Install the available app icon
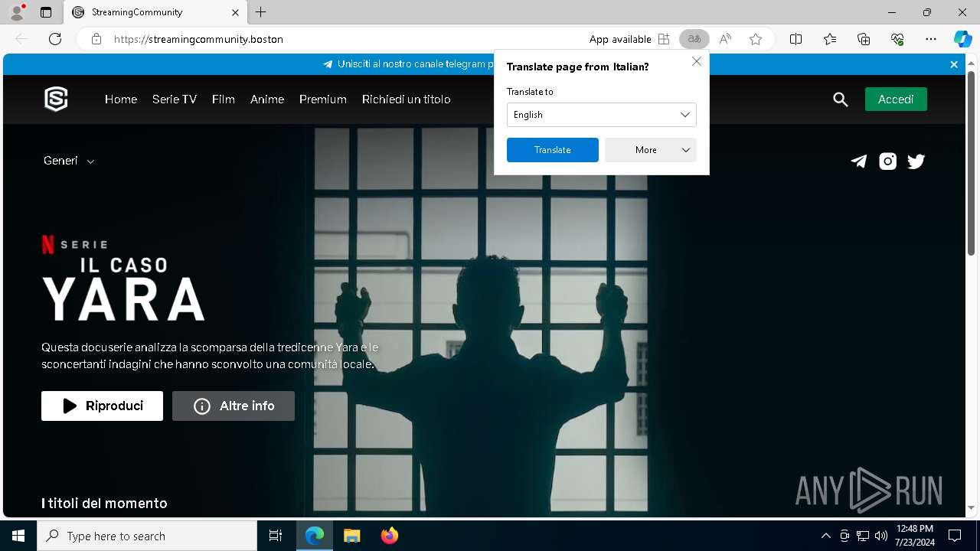980x551 pixels. click(664, 39)
